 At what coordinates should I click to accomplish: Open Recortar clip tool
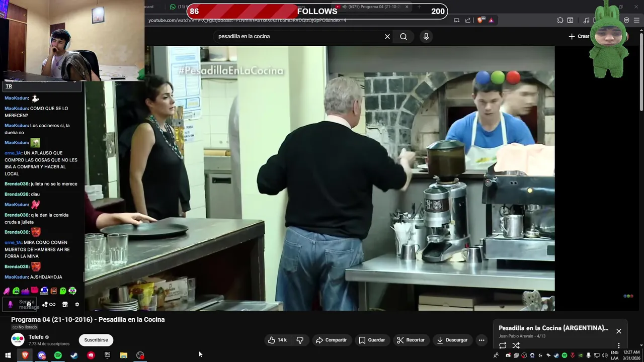[x=411, y=340]
